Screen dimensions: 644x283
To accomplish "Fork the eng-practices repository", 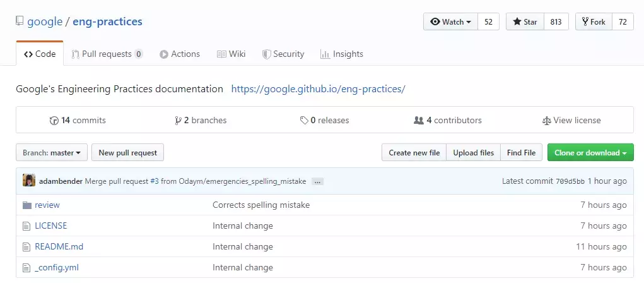I will (x=594, y=22).
